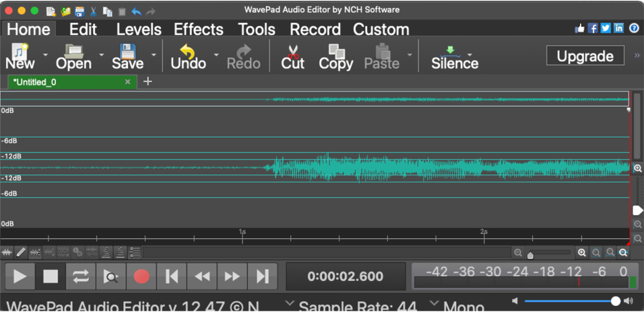Click the Open toolbar button
The width and height of the screenshot is (644, 312).
pyautogui.click(x=74, y=56)
